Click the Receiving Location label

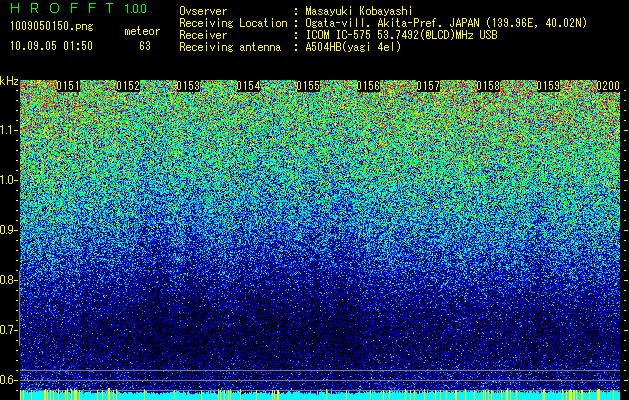coord(233,23)
